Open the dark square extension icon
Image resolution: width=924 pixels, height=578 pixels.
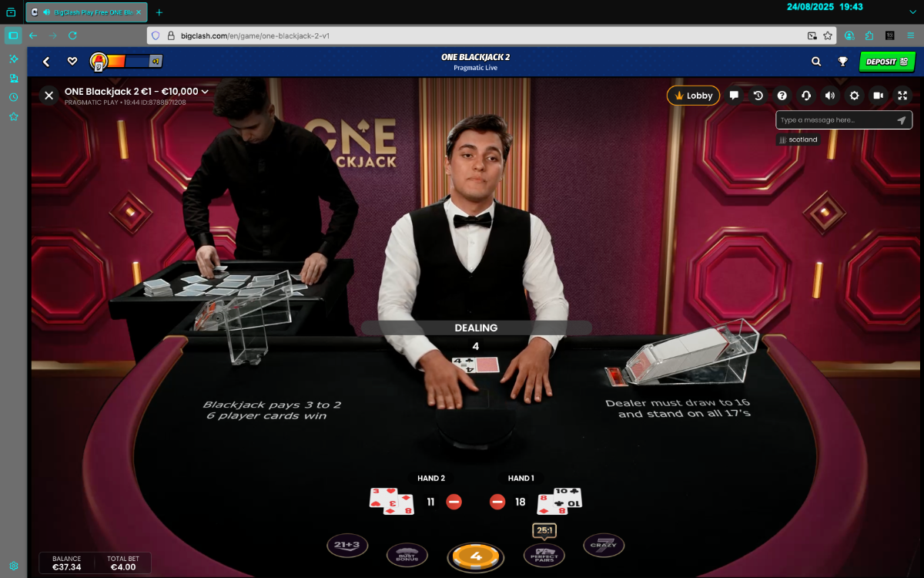coord(890,35)
